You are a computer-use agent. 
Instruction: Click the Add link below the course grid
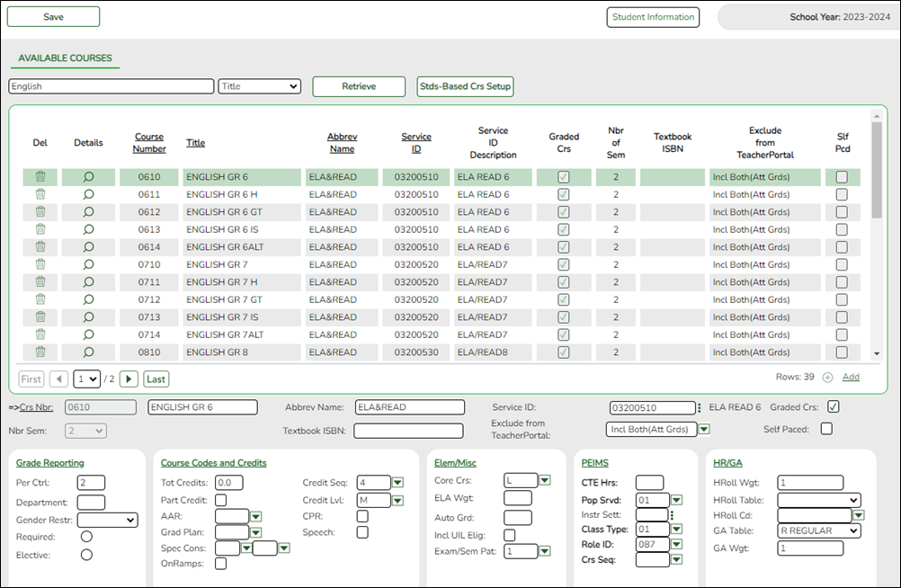pos(850,379)
